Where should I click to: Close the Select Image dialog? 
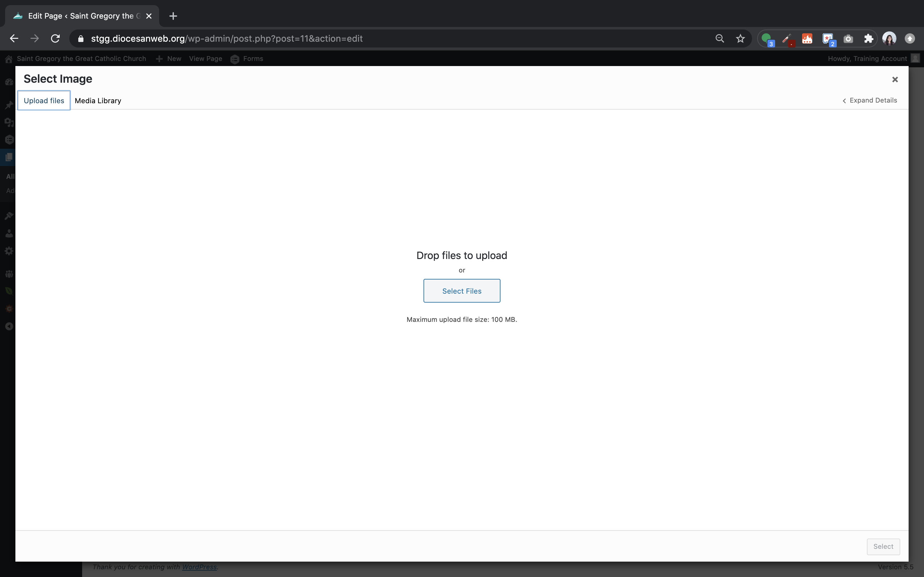click(894, 79)
